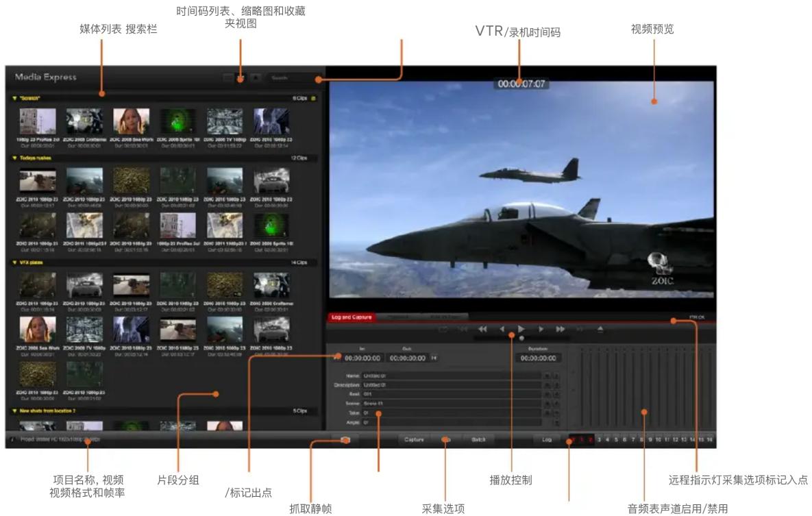Click the Duration timecode field
The image size is (812, 516).
pyautogui.click(x=539, y=358)
